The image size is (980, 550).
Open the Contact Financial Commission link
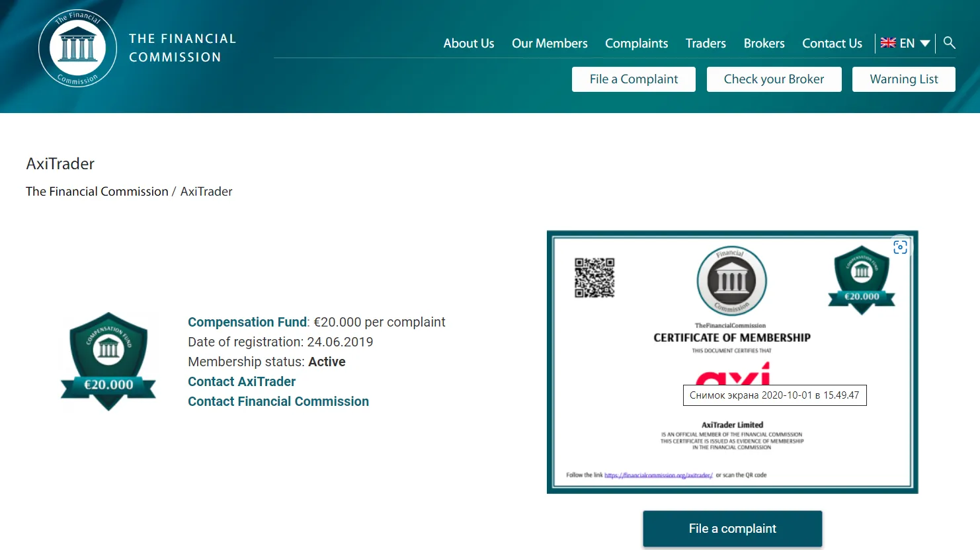click(278, 401)
